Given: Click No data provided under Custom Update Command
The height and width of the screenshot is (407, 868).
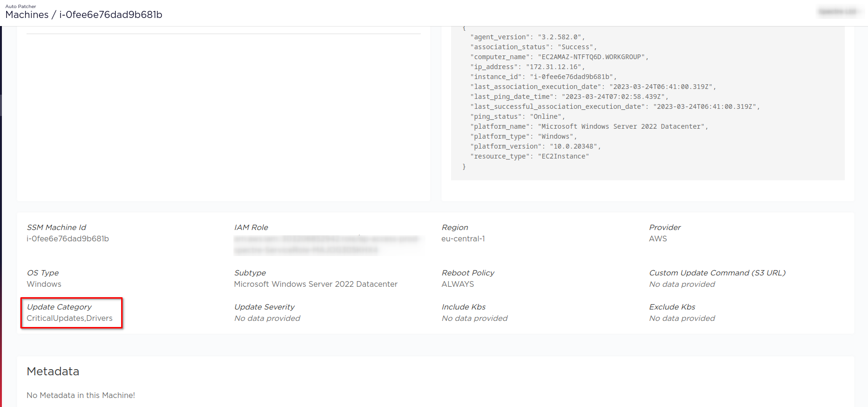Looking at the screenshot, I should (x=682, y=284).
